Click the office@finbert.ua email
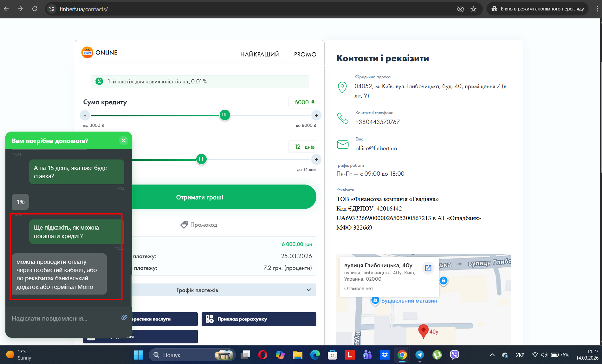 376,148
